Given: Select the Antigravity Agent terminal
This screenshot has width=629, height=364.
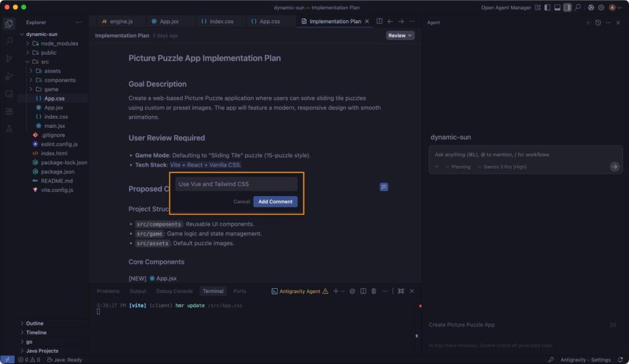Looking at the screenshot, I should tap(299, 292).
